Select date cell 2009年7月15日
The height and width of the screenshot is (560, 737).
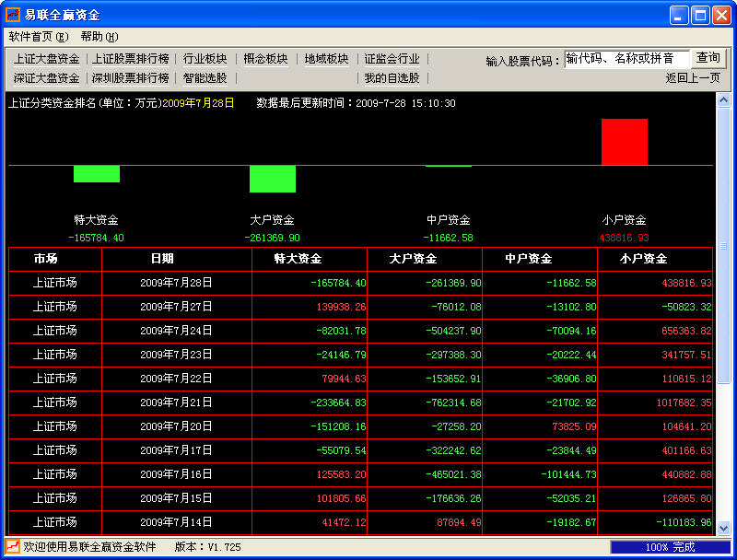coord(176,498)
